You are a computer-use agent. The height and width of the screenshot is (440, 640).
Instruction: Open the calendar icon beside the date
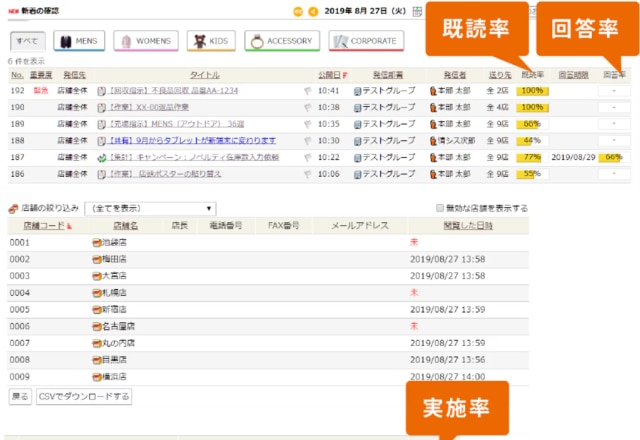click(417, 12)
